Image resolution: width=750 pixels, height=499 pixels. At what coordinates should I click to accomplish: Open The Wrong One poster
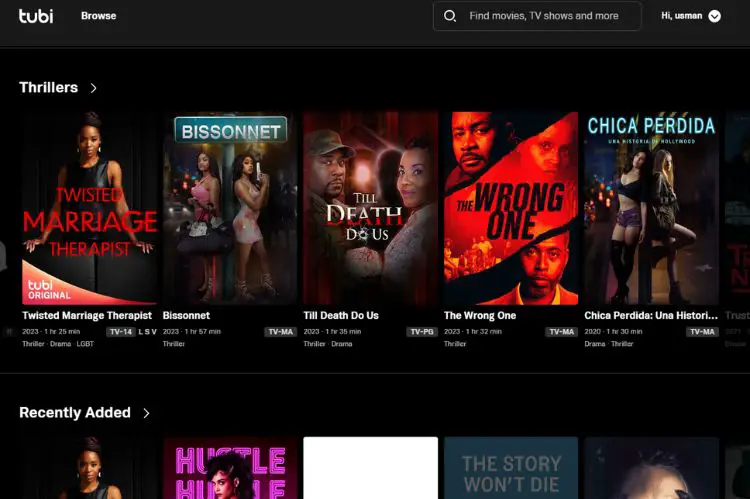click(x=511, y=208)
